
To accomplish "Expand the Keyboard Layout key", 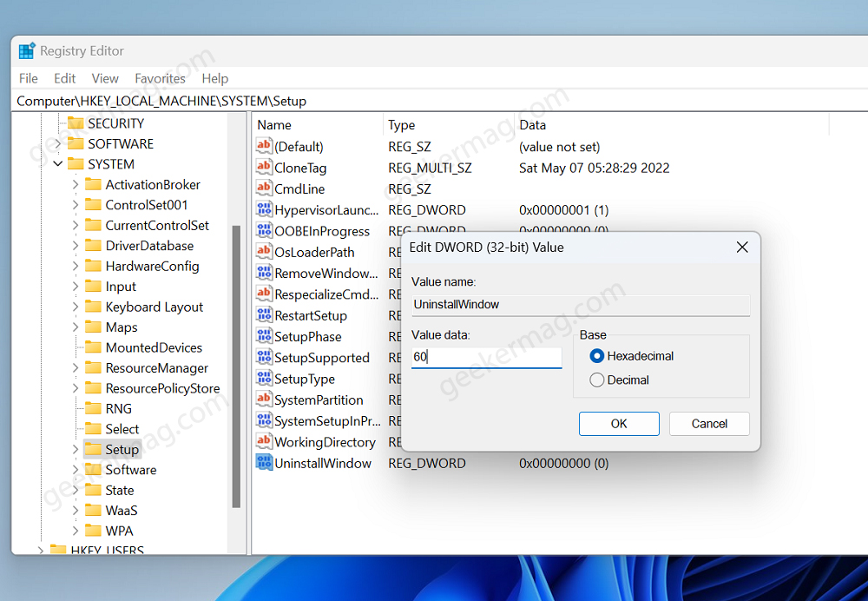I will pyautogui.click(x=76, y=307).
